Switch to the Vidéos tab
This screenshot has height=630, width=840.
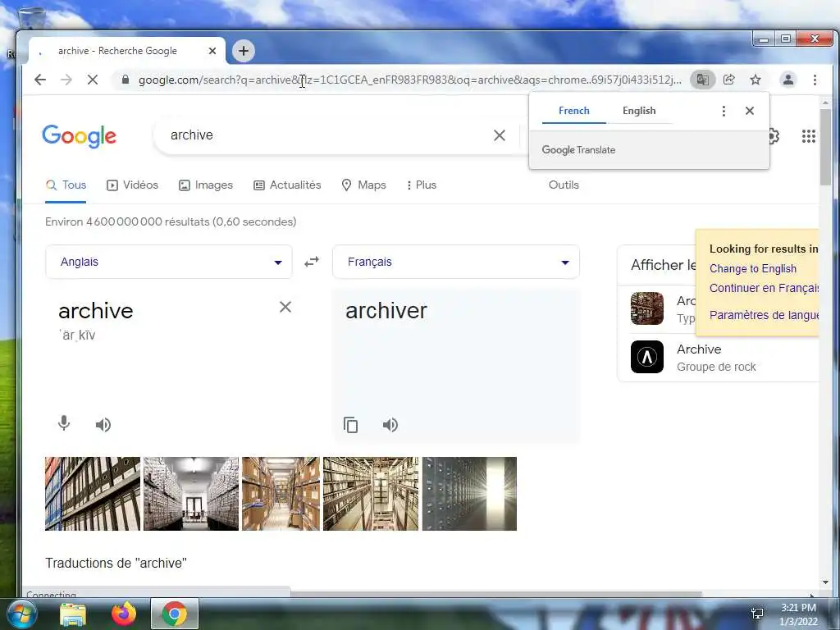(132, 185)
